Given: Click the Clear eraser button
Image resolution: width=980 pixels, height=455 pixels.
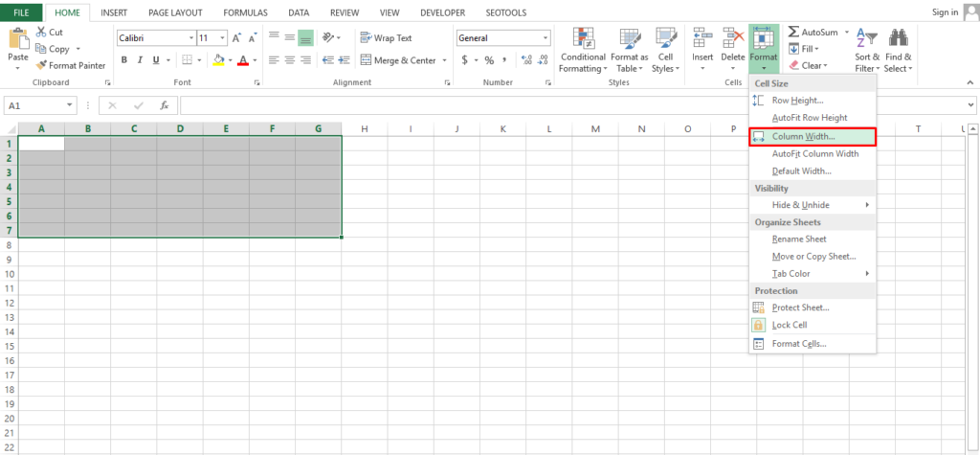Looking at the screenshot, I should click(808, 65).
